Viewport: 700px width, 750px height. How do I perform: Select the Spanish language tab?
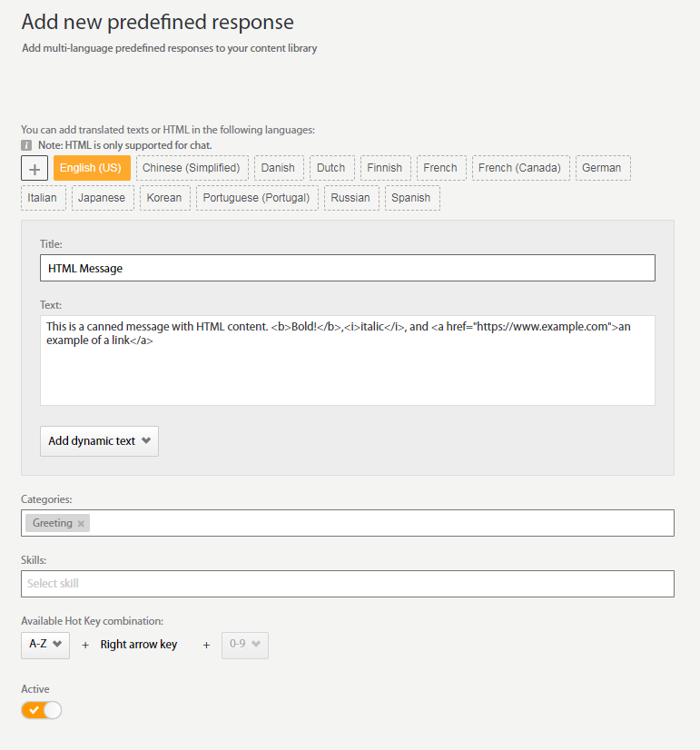pos(411,197)
